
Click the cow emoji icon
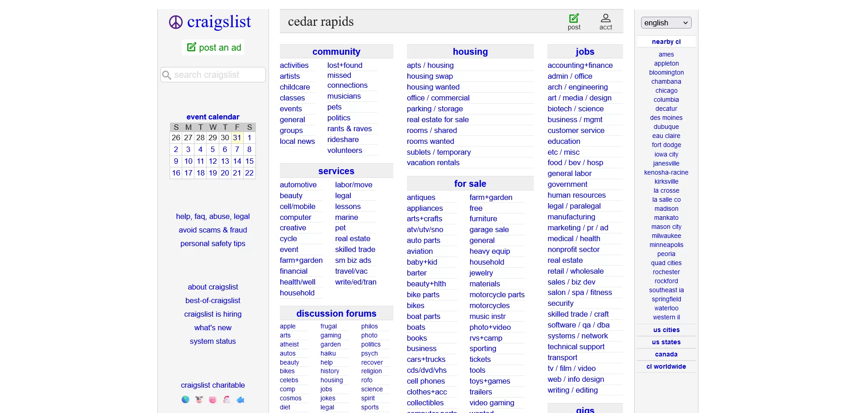point(199,399)
